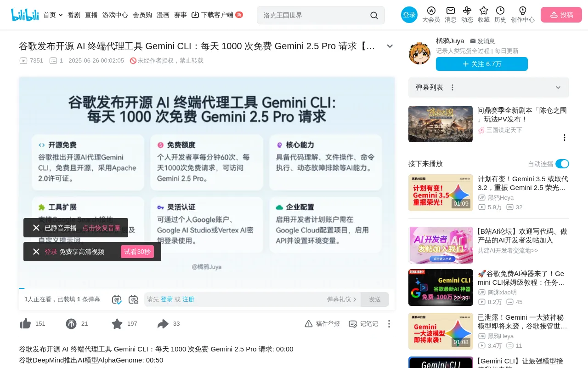Open the 漫画 nav item
The image size is (588, 368).
(163, 15)
